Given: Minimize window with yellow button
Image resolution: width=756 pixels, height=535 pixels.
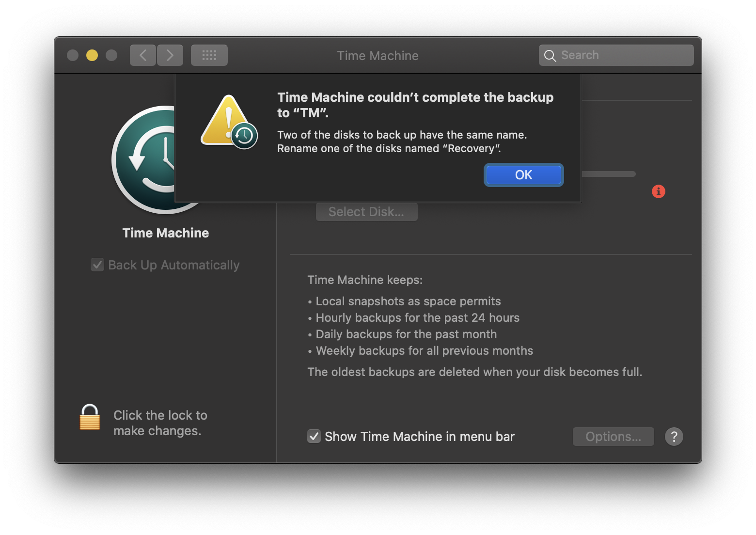Looking at the screenshot, I should pyautogui.click(x=92, y=55).
